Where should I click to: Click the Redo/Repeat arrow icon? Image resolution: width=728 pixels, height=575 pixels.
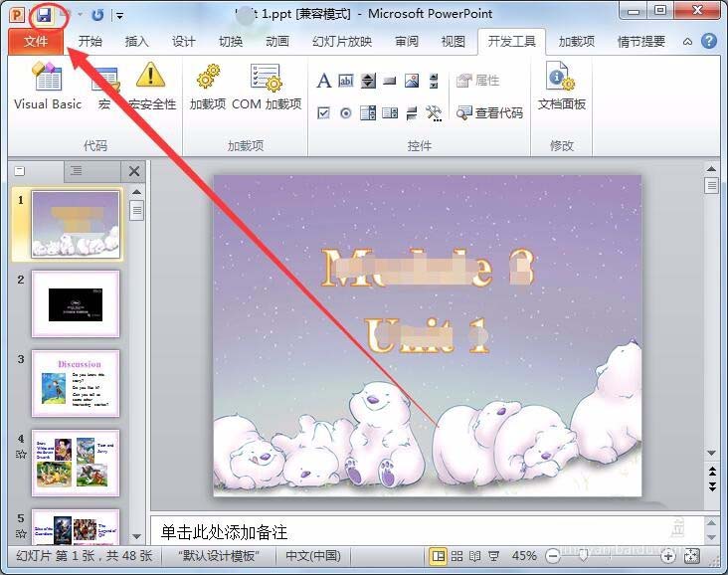pos(97,15)
